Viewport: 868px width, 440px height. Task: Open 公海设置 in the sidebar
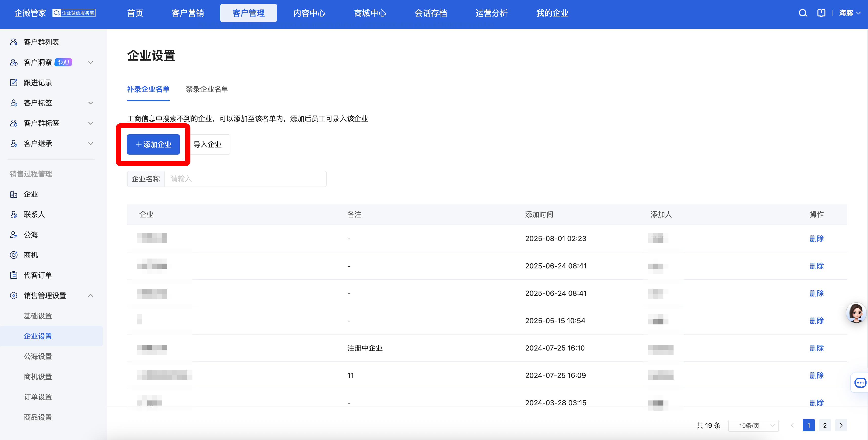pos(38,356)
